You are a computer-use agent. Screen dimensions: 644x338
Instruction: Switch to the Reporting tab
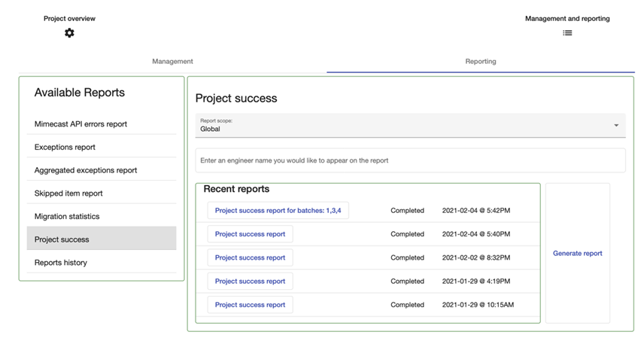480,62
